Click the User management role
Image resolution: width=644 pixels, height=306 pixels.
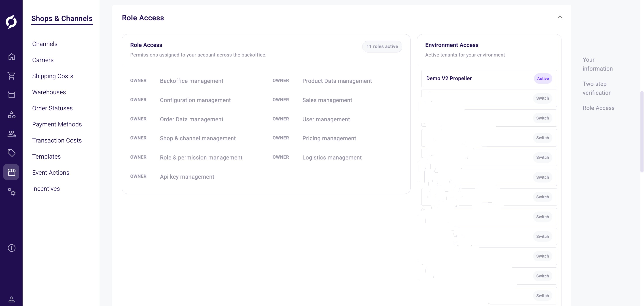point(326,119)
